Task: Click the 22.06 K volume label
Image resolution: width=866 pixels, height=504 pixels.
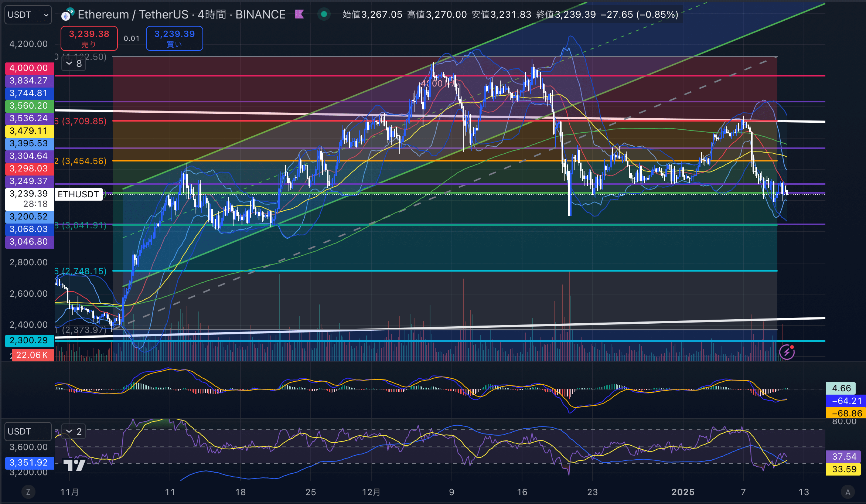Action: (x=33, y=355)
